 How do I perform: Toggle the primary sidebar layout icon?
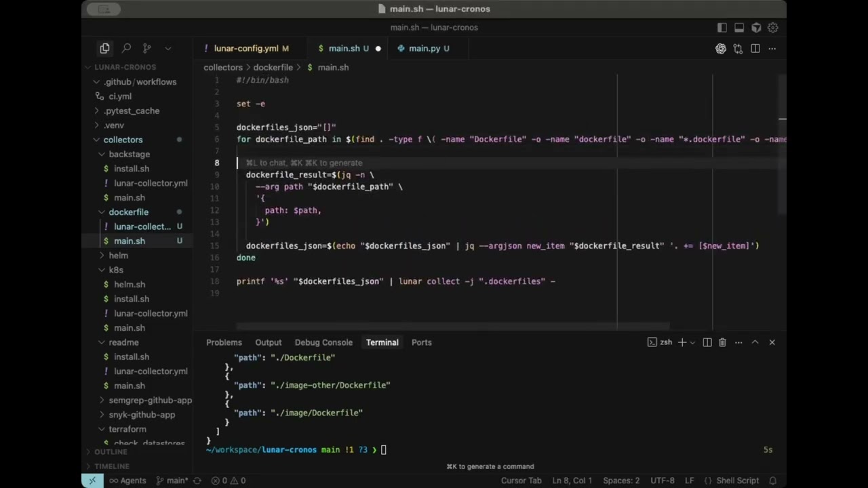point(722,28)
